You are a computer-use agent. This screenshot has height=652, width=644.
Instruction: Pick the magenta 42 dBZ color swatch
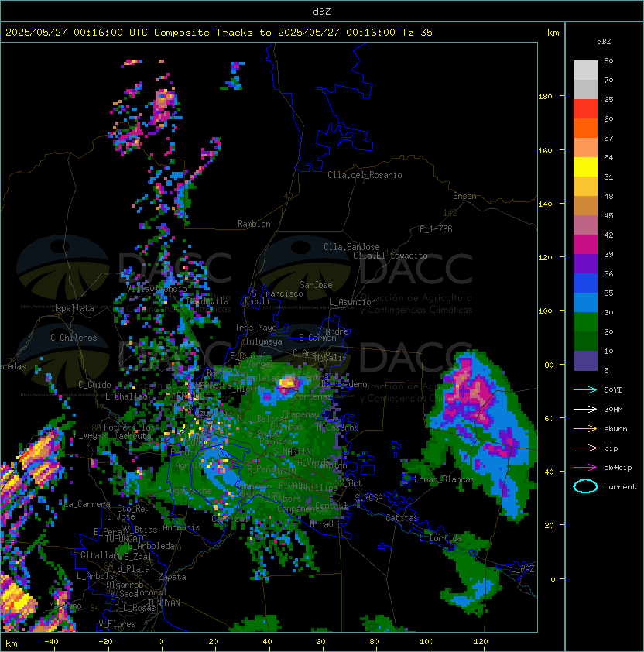[585, 245]
